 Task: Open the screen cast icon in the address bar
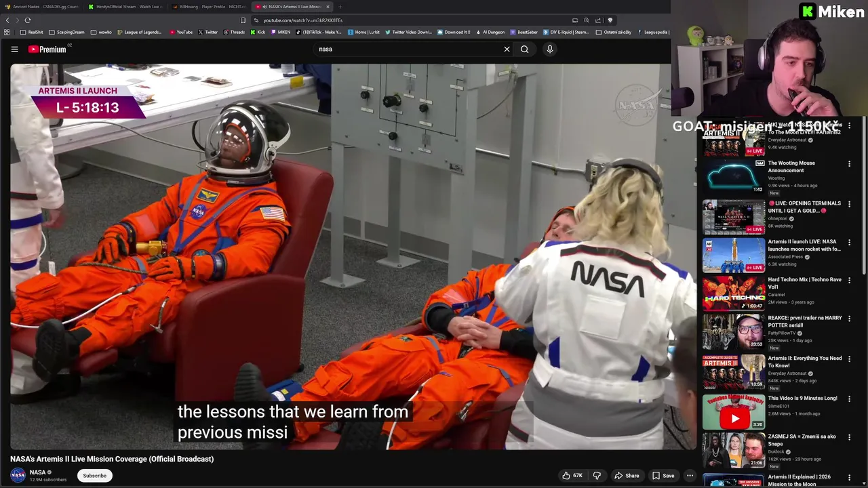(x=575, y=20)
